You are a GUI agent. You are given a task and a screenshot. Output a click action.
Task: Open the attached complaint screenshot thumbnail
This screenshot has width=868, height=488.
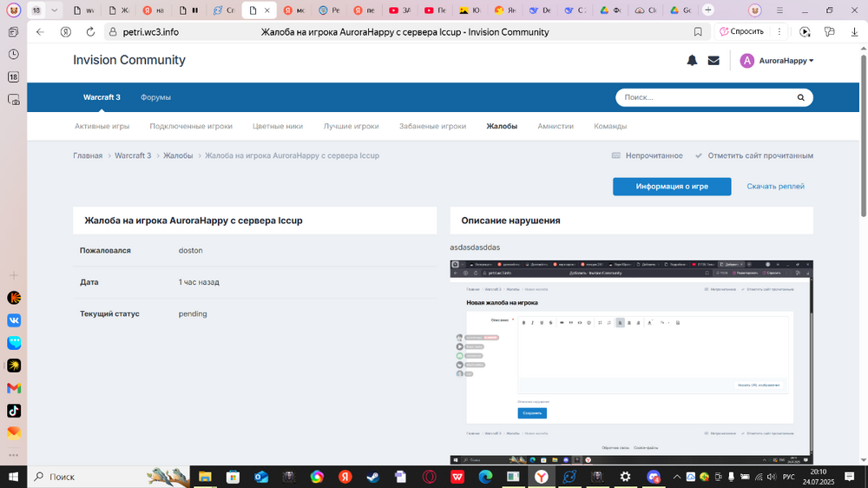click(631, 361)
